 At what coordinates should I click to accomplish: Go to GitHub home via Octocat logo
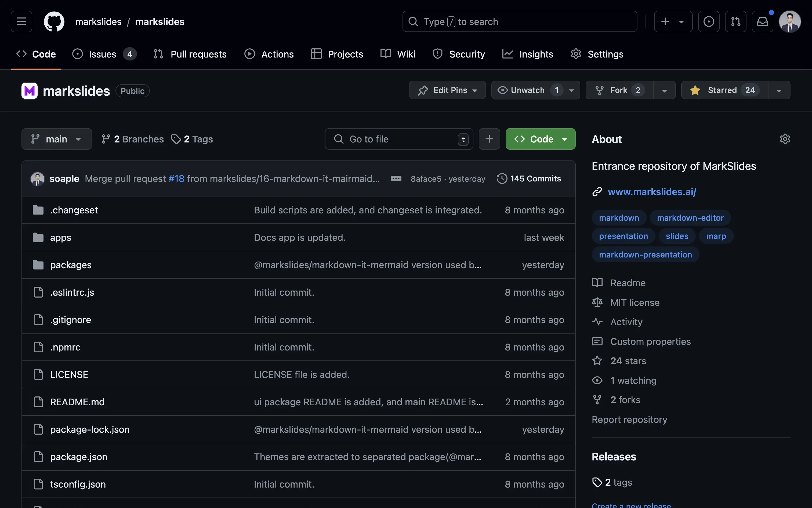(54, 22)
